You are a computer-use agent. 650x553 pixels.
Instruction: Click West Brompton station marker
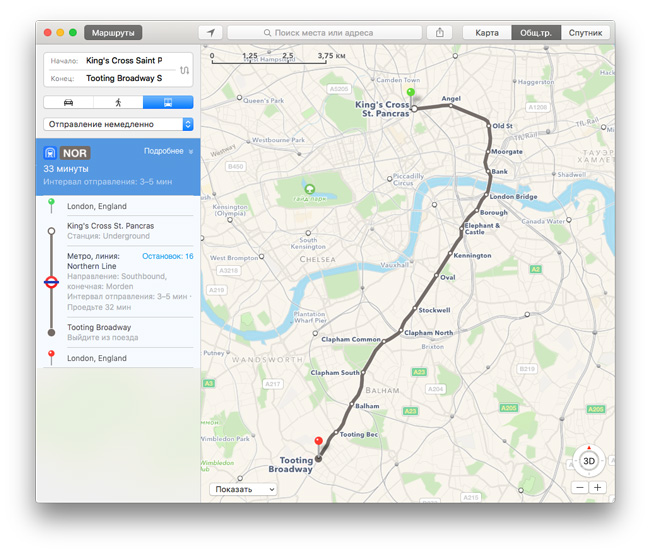262,257
